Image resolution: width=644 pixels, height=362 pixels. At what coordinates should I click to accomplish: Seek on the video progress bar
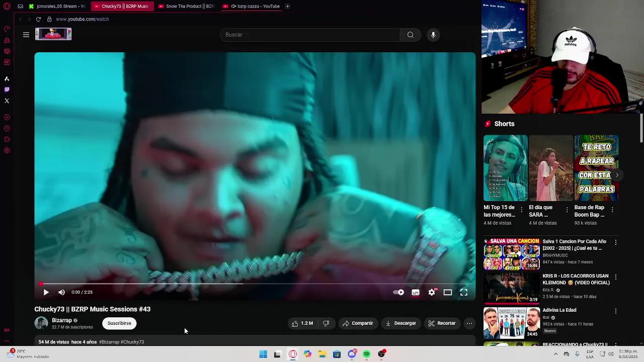coord(255,284)
